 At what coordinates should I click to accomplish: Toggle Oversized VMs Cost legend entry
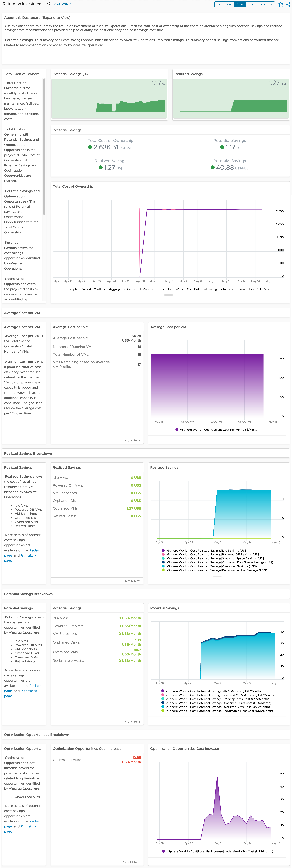(x=216, y=707)
